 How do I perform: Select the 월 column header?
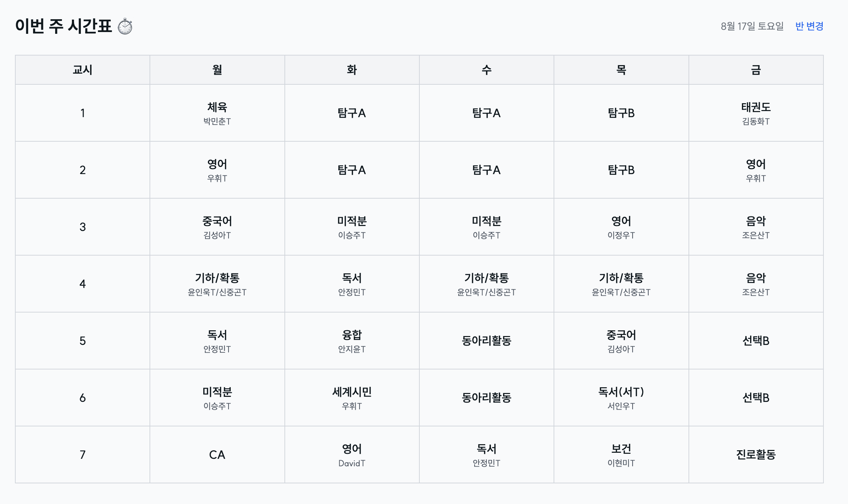217,70
